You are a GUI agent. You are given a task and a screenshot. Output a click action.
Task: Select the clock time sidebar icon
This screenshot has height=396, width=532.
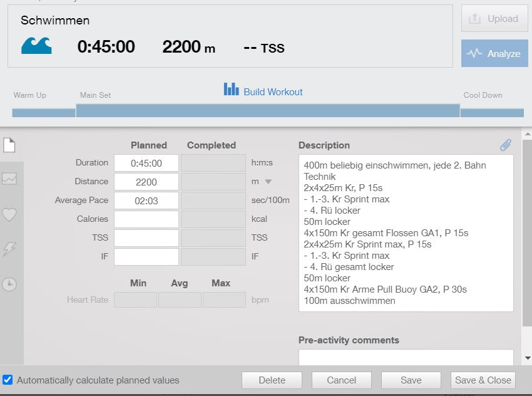[x=9, y=284]
